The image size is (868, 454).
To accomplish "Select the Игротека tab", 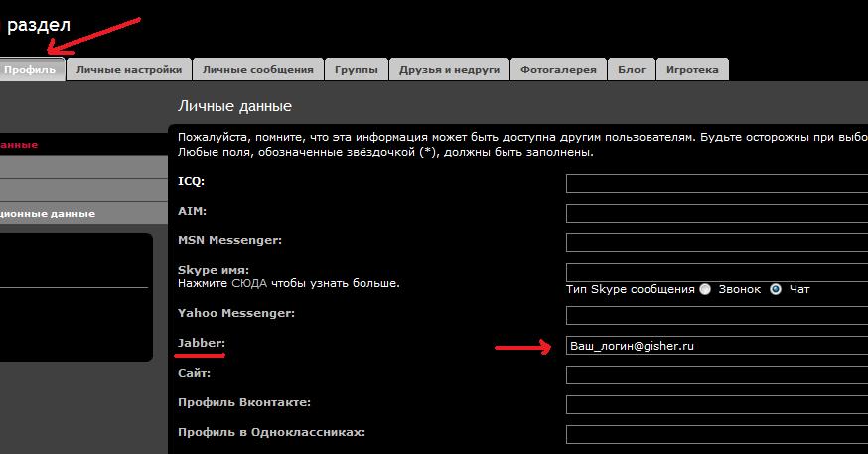I will (x=692, y=70).
